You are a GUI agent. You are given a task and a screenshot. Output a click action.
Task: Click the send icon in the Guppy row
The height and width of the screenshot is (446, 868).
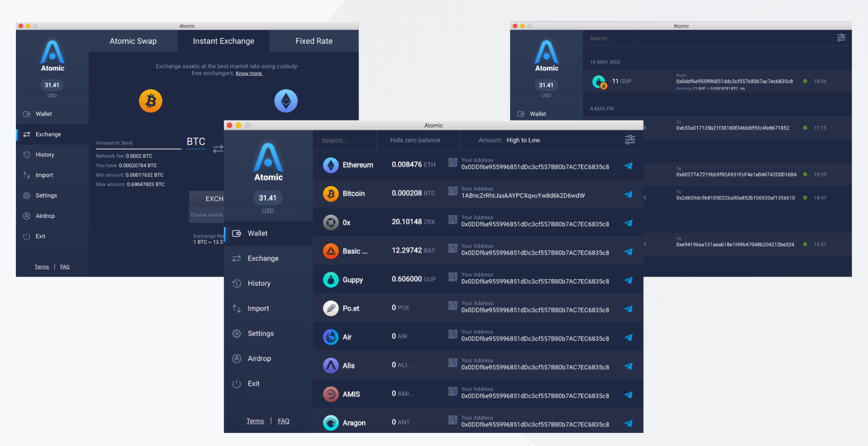pos(629,281)
